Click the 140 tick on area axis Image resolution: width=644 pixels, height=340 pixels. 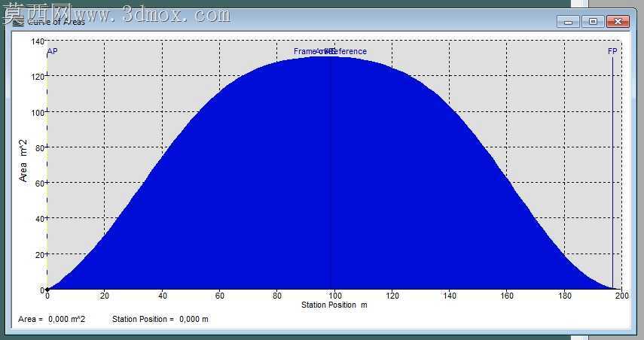click(38, 41)
